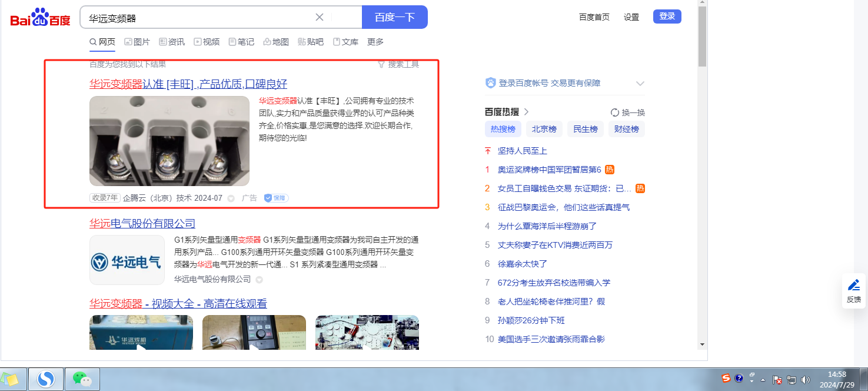Click the Baidu logo
Screen dimensions: 868x391
[41, 17]
